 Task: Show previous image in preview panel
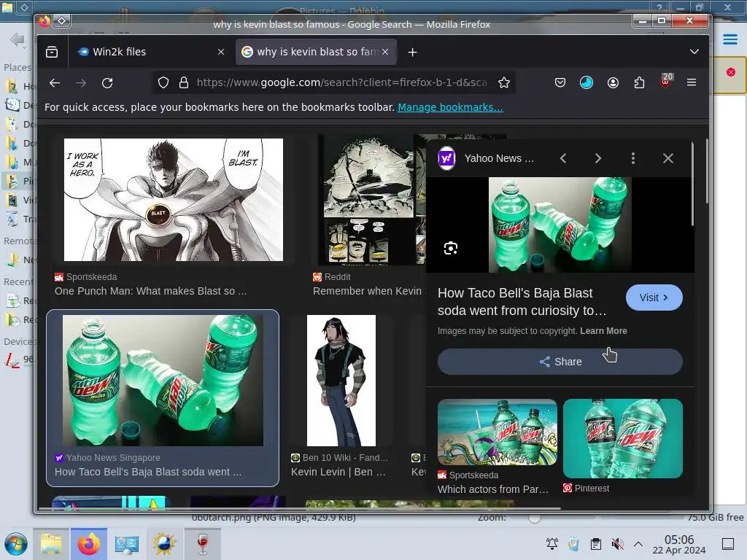pos(563,158)
